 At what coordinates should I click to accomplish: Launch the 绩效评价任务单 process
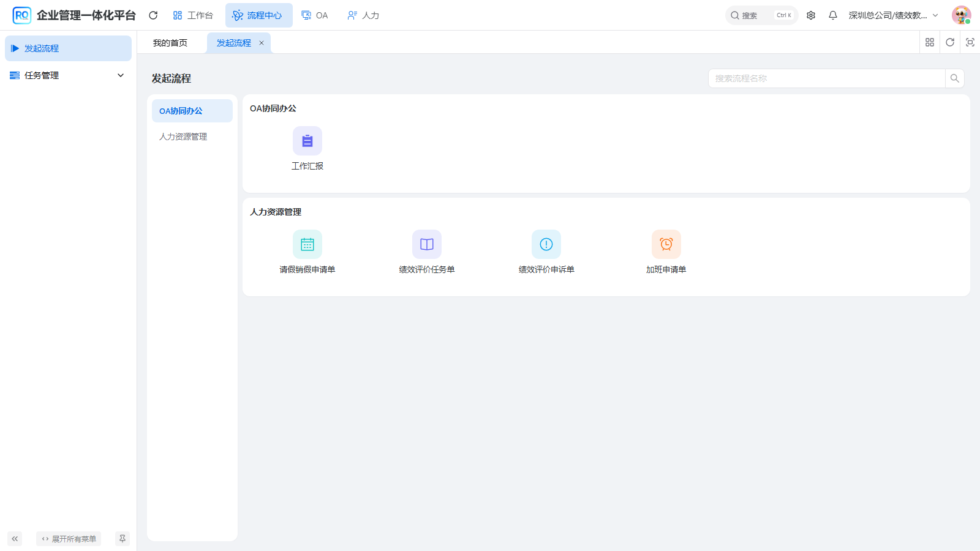tap(427, 244)
